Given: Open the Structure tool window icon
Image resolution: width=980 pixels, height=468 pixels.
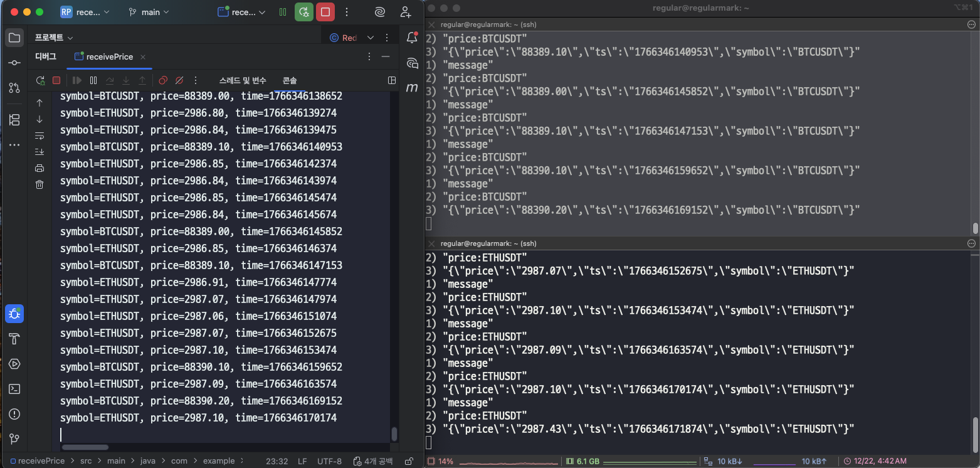Looking at the screenshot, I should click(14, 120).
